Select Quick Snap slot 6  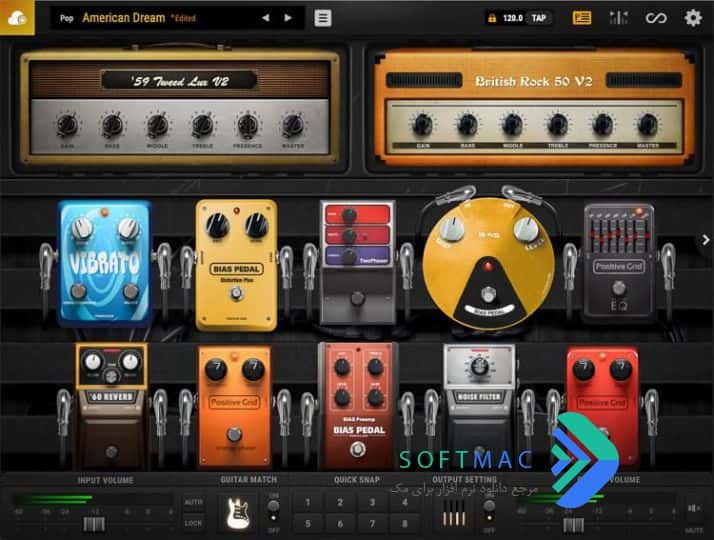[340, 524]
